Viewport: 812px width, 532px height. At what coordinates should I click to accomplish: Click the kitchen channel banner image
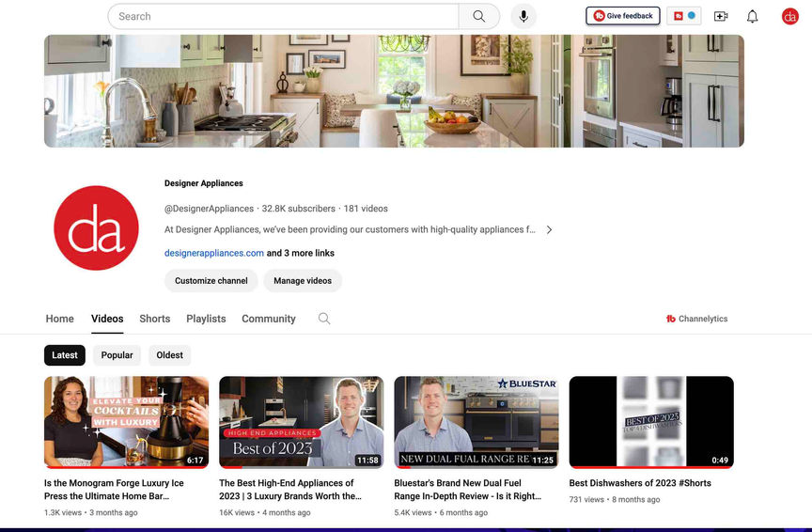(x=394, y=91)
